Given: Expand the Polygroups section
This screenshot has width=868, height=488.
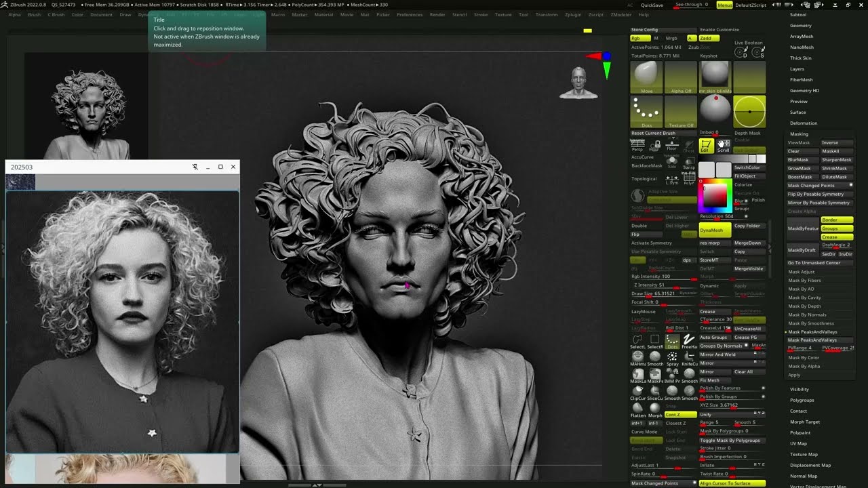Looking at the screenshot, I should tap(802, 401).
